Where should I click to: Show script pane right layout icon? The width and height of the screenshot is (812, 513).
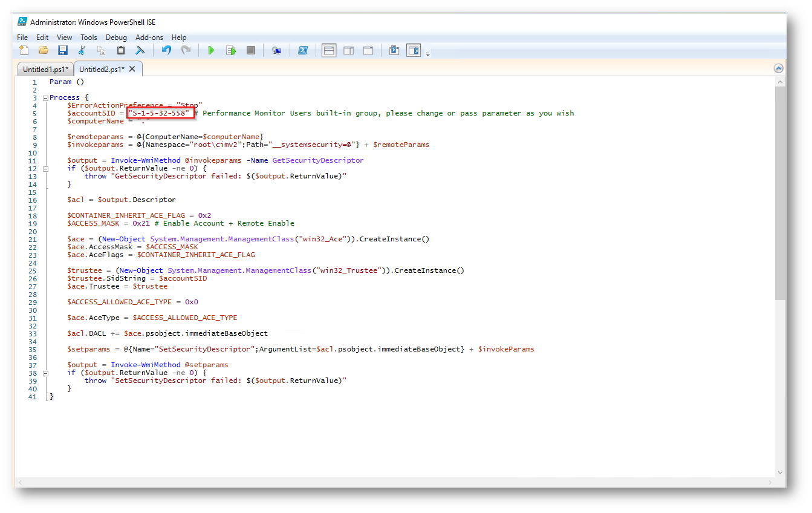point(349,50)
